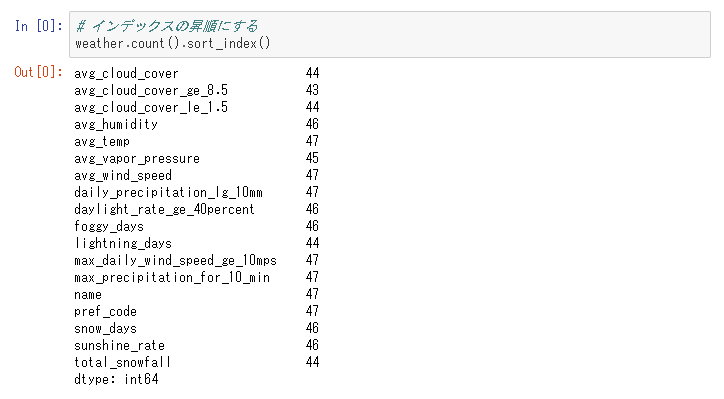
Task: Select the snow_days row label
Action: pos(105,328)
